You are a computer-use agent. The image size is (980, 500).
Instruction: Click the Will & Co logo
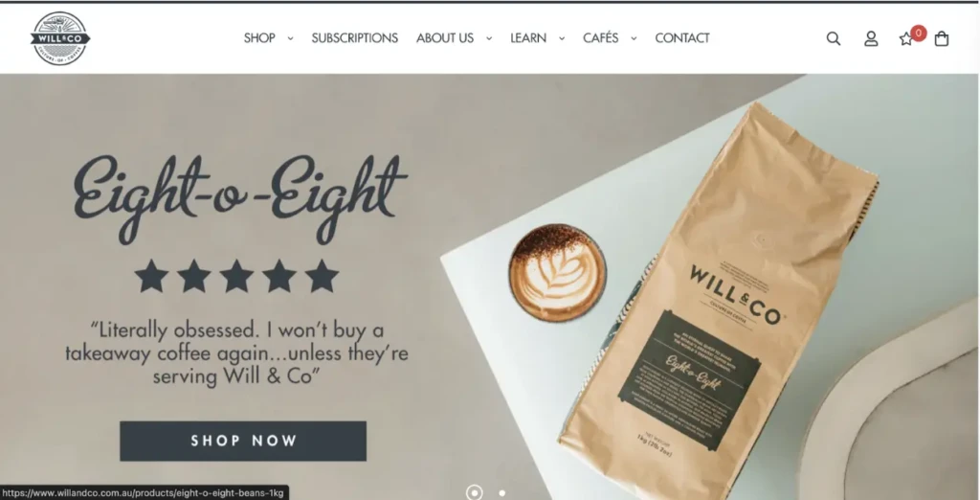click(x=60, y=38)
